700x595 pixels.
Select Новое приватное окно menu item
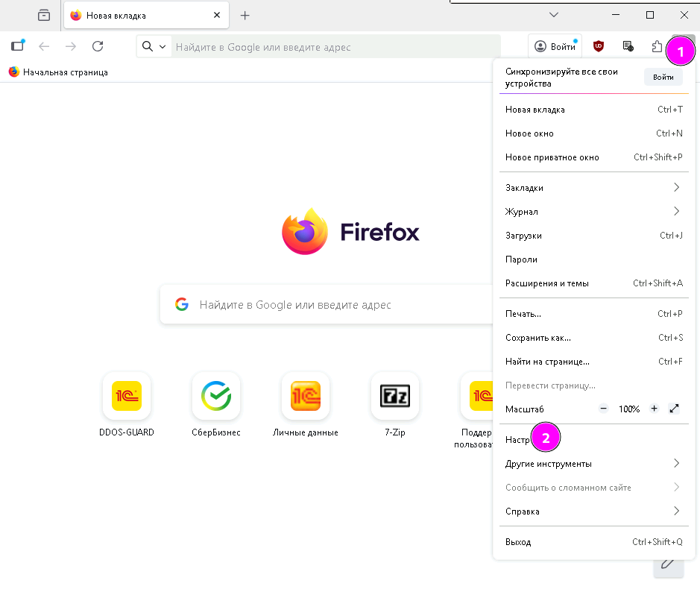tap(552, 157)
